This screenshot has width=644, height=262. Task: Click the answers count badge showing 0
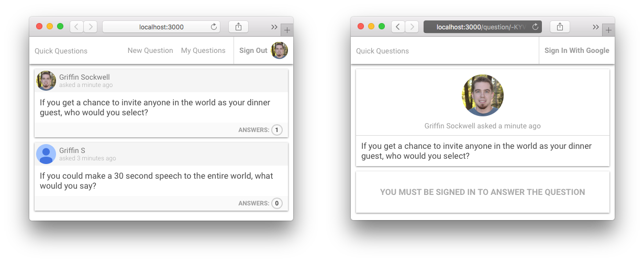[x=277, y=203]
